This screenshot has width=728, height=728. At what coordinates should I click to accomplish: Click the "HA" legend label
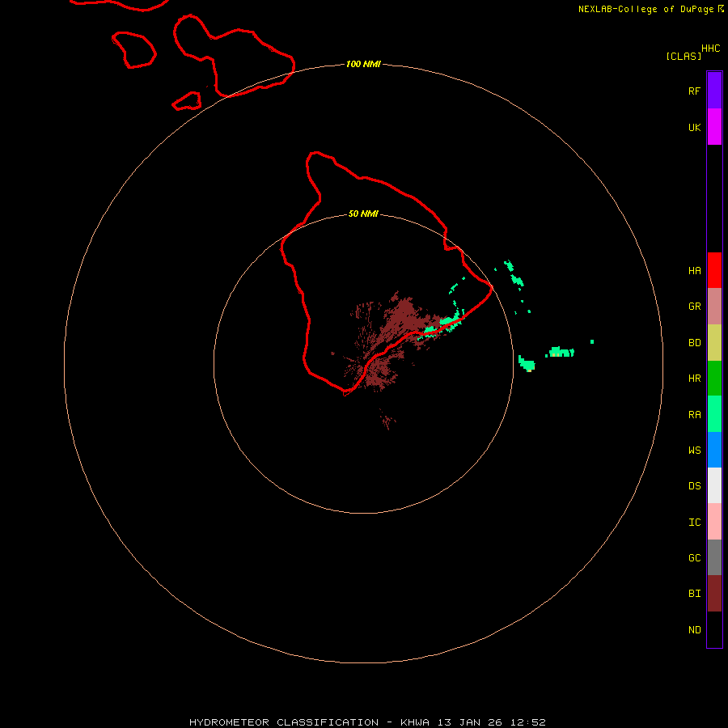(694, 270)
